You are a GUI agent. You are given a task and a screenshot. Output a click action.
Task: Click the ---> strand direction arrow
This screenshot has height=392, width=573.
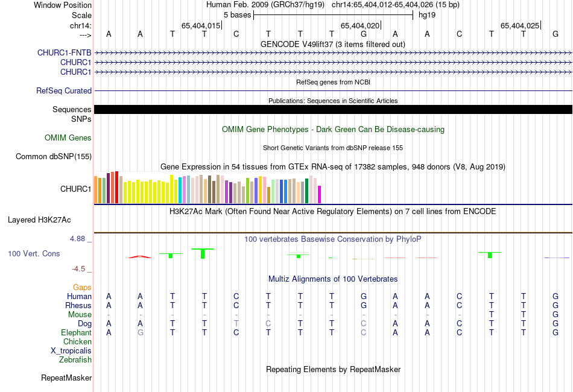[85, 35]
